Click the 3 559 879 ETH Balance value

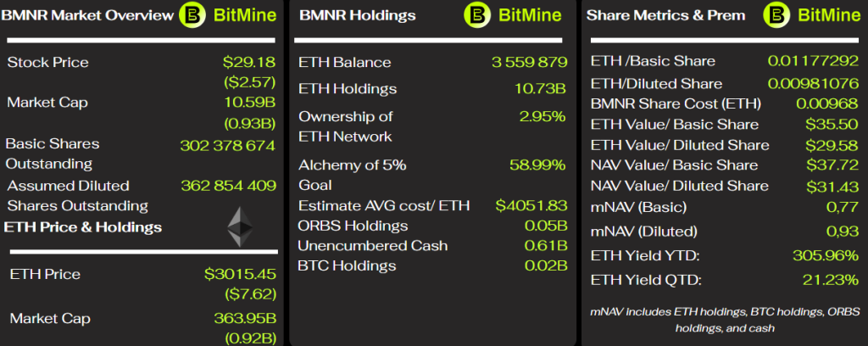528,62
